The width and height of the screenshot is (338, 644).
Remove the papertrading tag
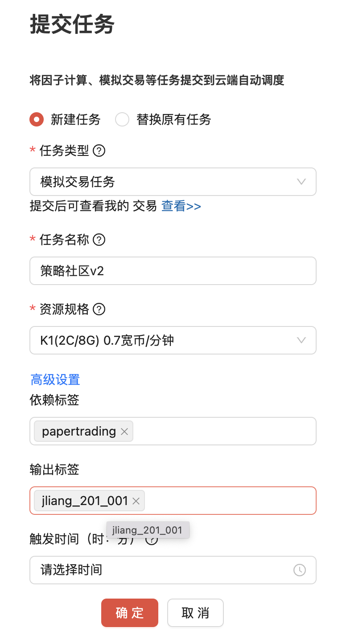point(124,432)
